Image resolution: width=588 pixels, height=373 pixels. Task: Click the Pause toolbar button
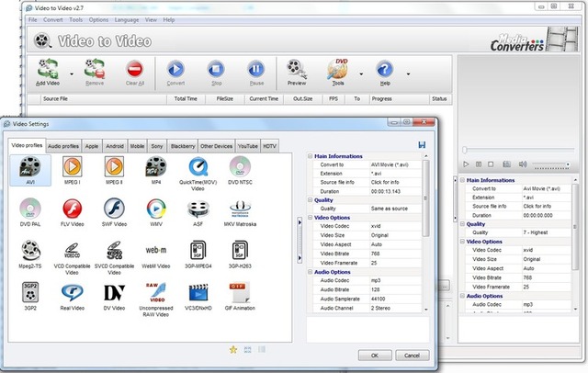256,73
